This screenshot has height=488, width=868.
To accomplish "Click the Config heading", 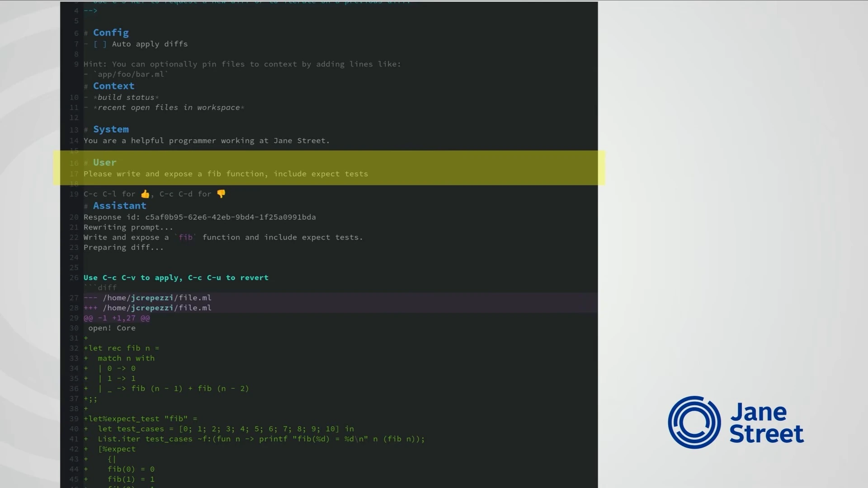I will coord(111,33).
